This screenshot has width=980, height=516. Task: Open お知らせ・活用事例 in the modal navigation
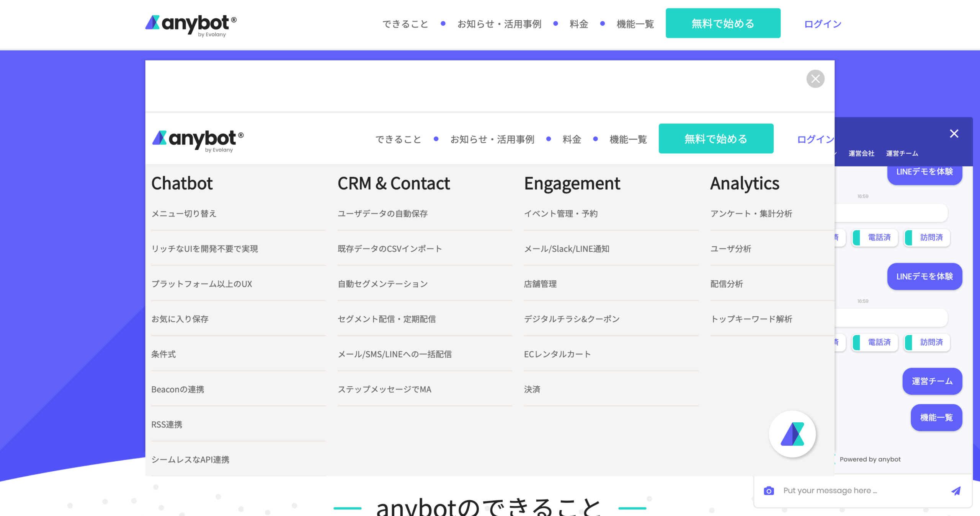coord(492,139)
